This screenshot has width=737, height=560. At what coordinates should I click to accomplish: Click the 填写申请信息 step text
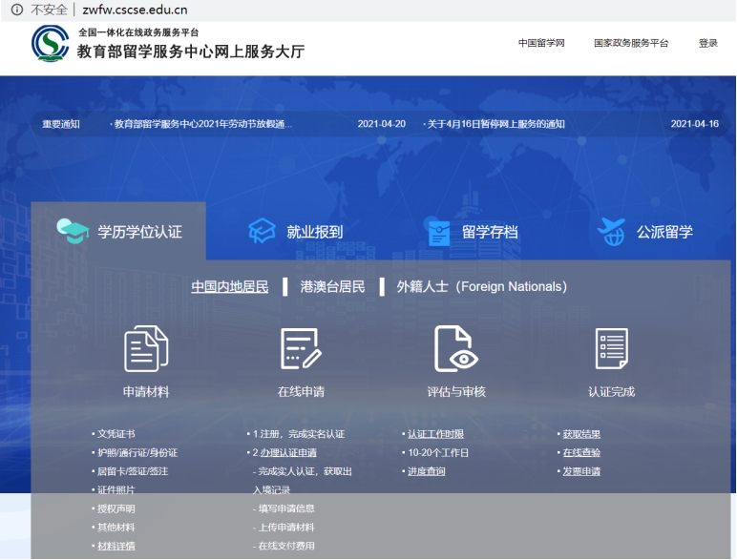pos(286,508)
